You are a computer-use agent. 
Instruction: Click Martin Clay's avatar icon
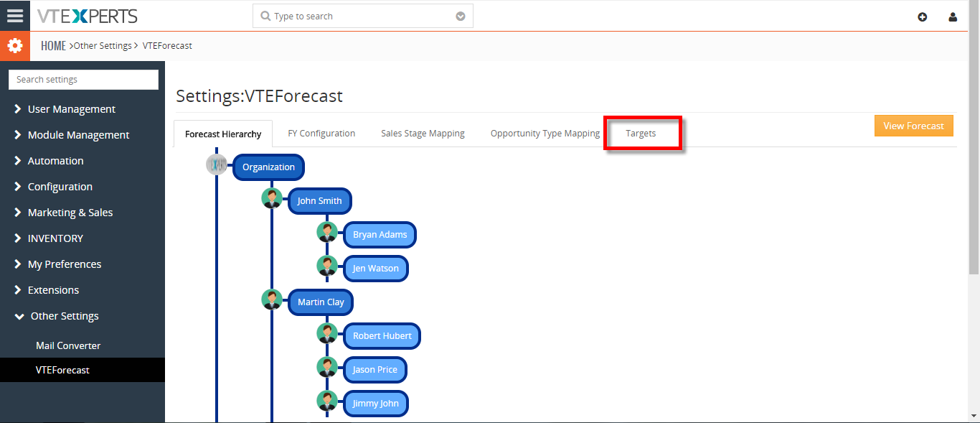(272, 300)
